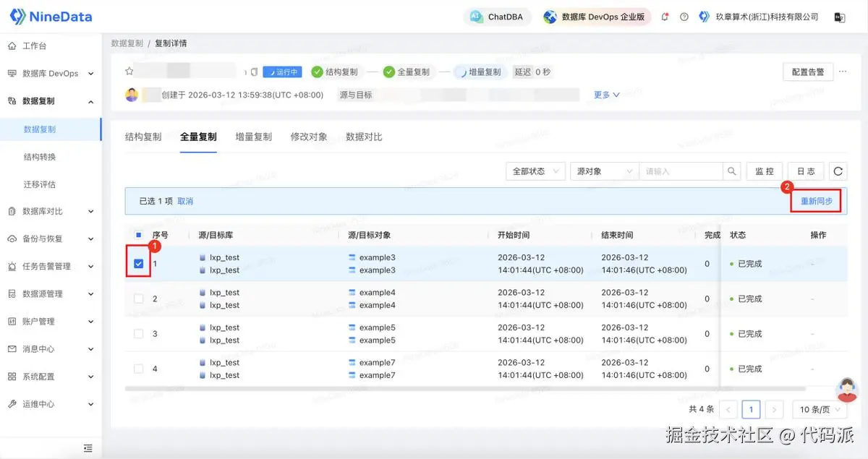Click 取消 to clear selection

click(185, 201)
